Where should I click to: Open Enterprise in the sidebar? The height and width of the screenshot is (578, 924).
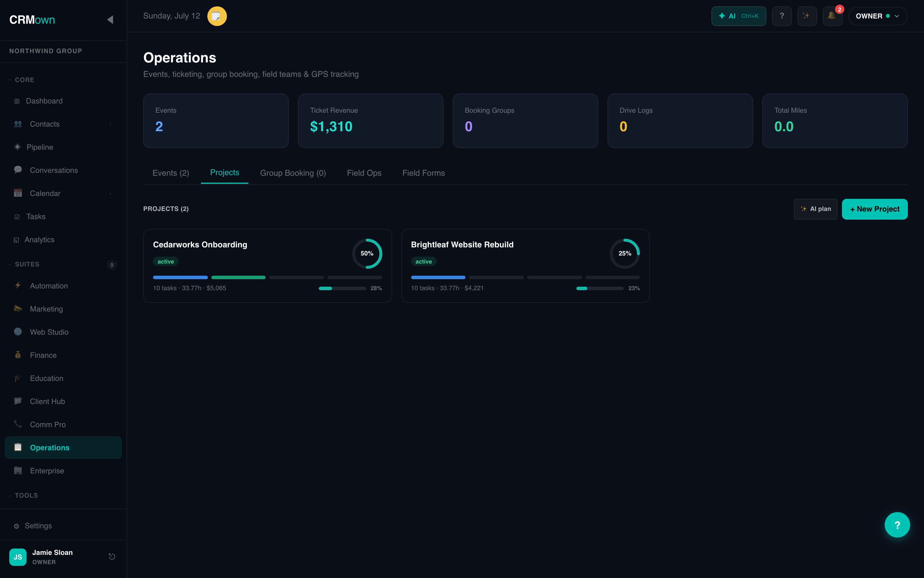[x=63, y=470]
